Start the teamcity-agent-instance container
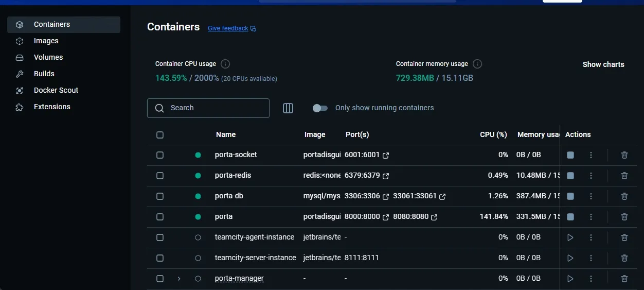The height and width of the screenshot is (290, 644). [570, 237]
